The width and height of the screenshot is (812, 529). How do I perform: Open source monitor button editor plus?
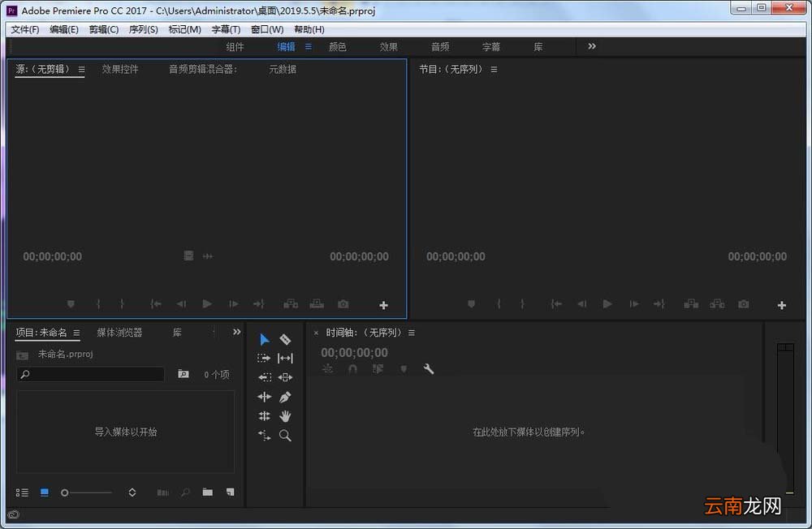coord(384,305)
